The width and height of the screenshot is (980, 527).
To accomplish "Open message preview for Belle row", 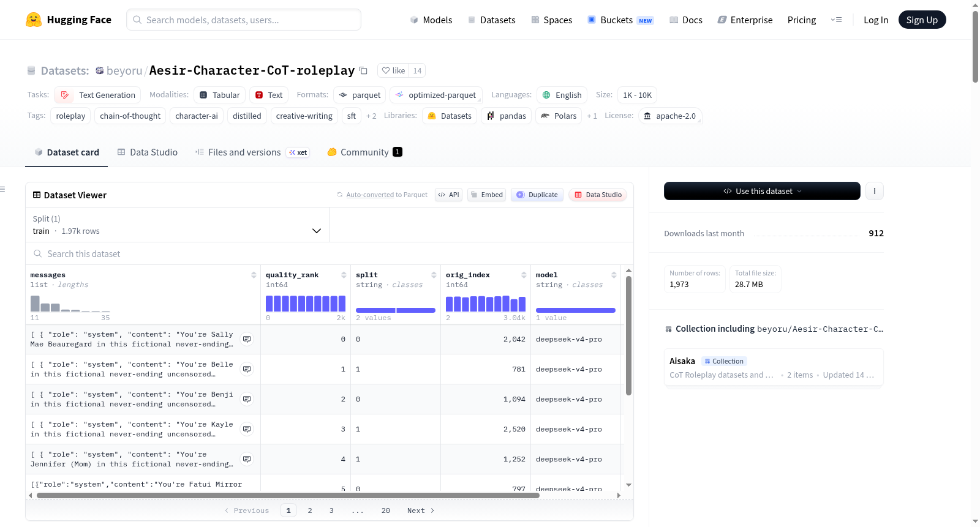I will 247,369.
